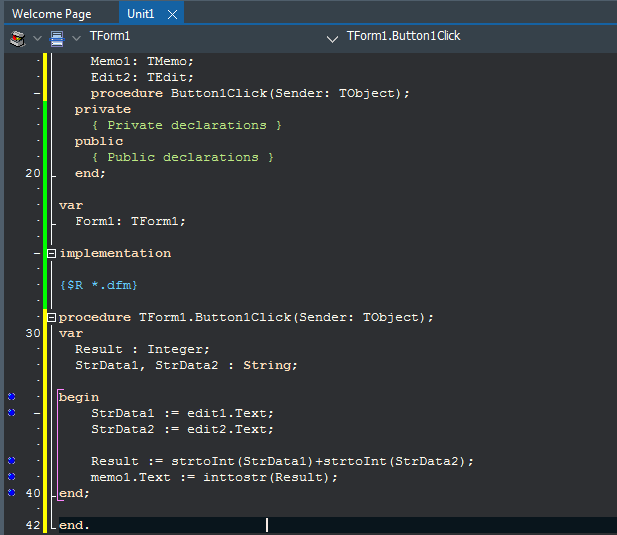Click 'StrData1, StrData2 : String;' line
The height and width of the screenshot is (535, 617).
pyautogui.click(x=187, y=365)
